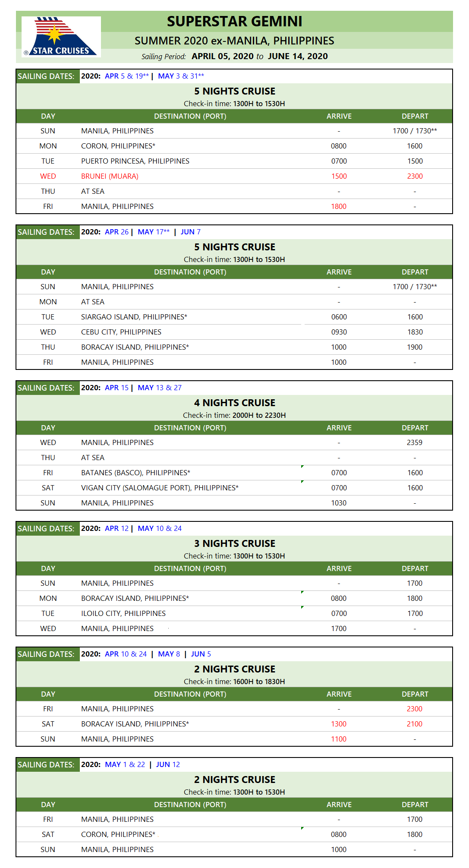Select the VIGAN CITY (SALOMAGUE PORT) destination
The image size is (469, 868).
point(160,488)
